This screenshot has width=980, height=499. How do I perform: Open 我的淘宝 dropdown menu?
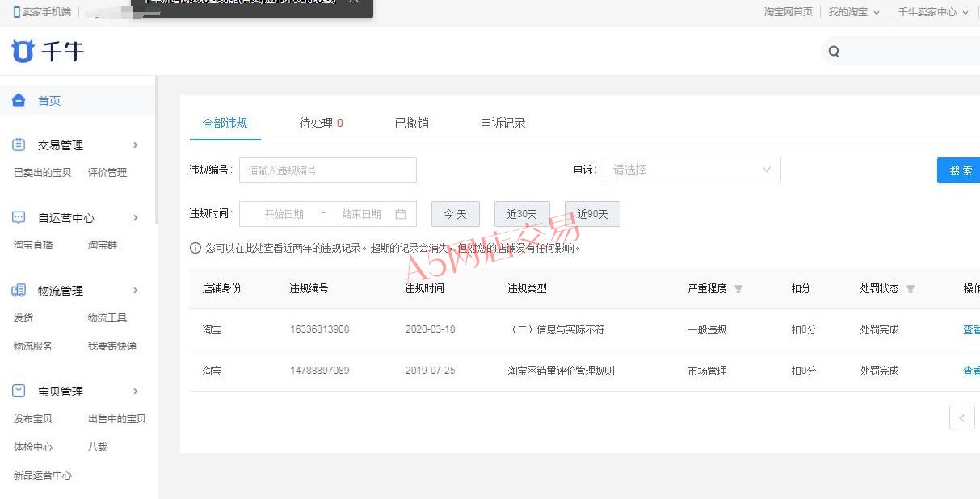854,12
